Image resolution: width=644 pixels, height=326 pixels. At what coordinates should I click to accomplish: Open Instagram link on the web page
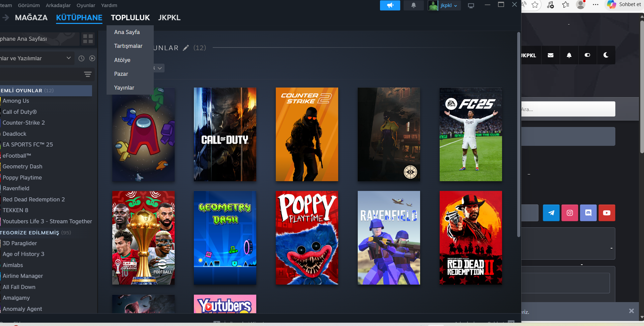point(570,213)
